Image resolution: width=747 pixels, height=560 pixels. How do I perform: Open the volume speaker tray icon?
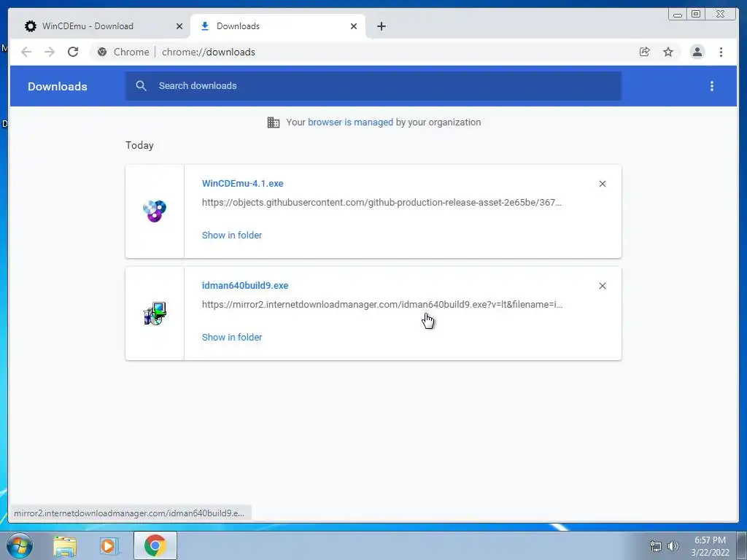click(673, 546)
